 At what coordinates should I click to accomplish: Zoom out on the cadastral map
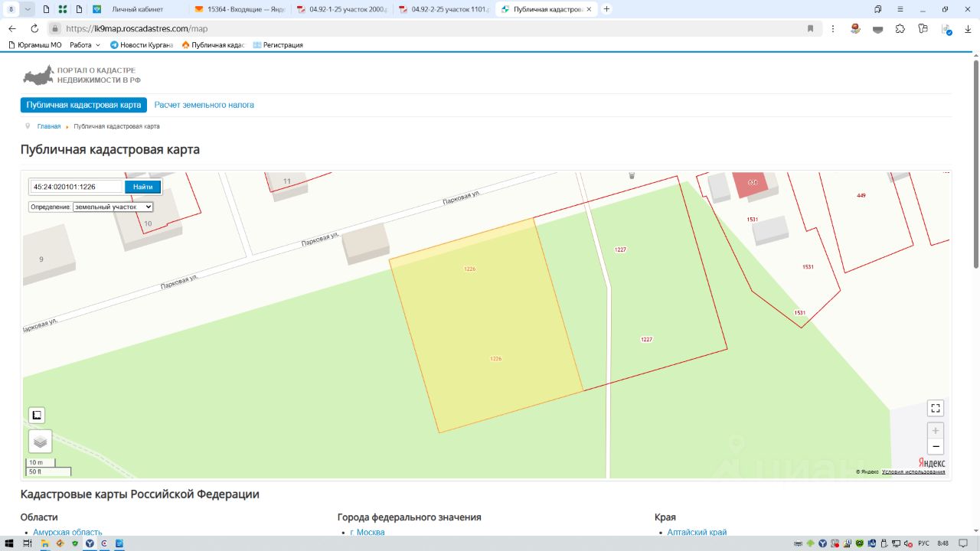[935, 447]
